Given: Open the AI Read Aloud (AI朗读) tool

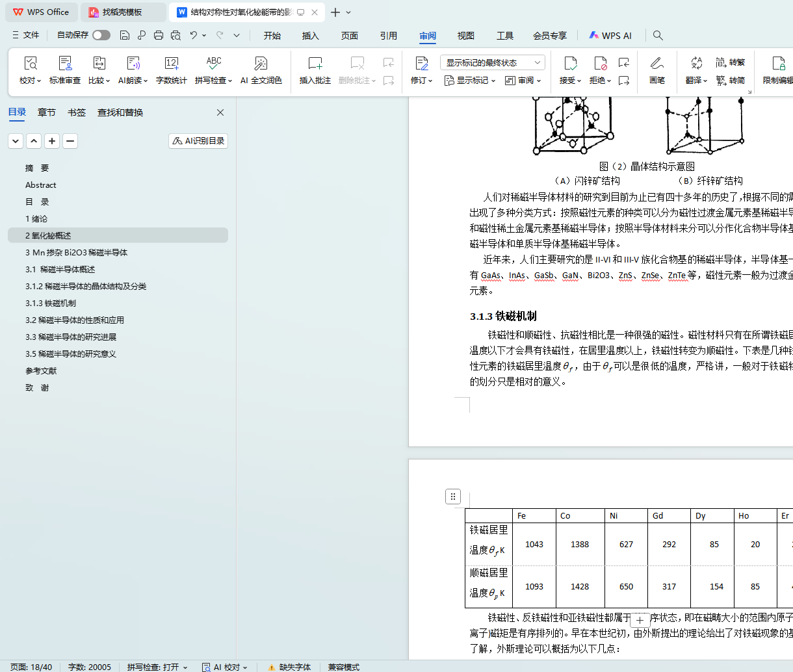Looking at the screenshot, I should 133,64.
